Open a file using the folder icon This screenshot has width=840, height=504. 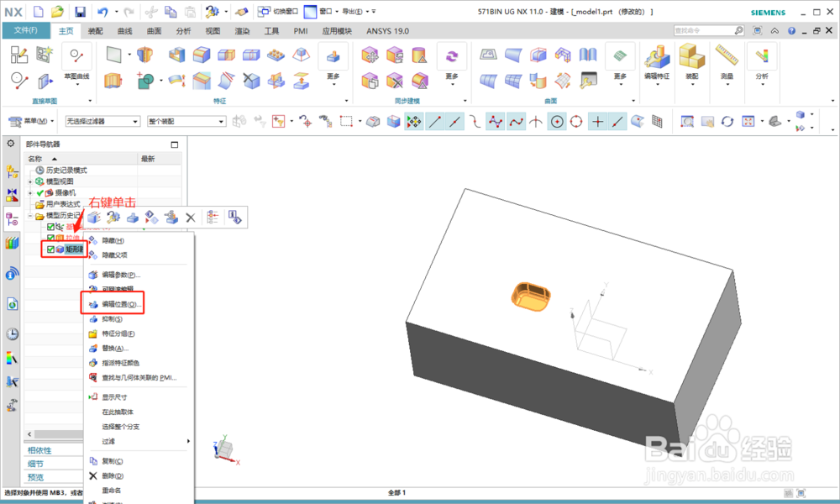(57, 11)
